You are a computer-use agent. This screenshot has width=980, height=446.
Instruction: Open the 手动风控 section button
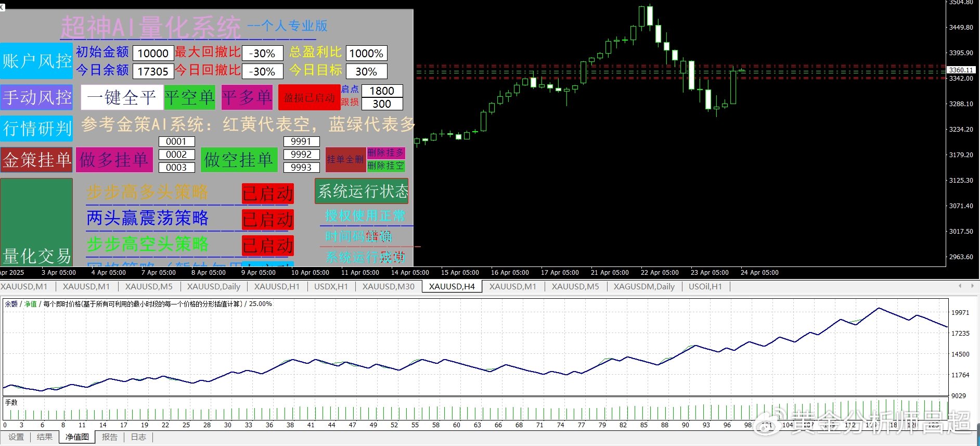click(36, 97)
